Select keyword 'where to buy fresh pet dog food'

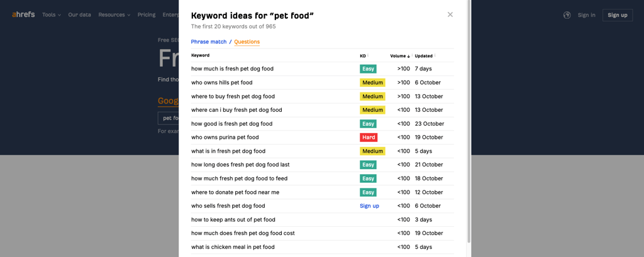tap(233, 97)
